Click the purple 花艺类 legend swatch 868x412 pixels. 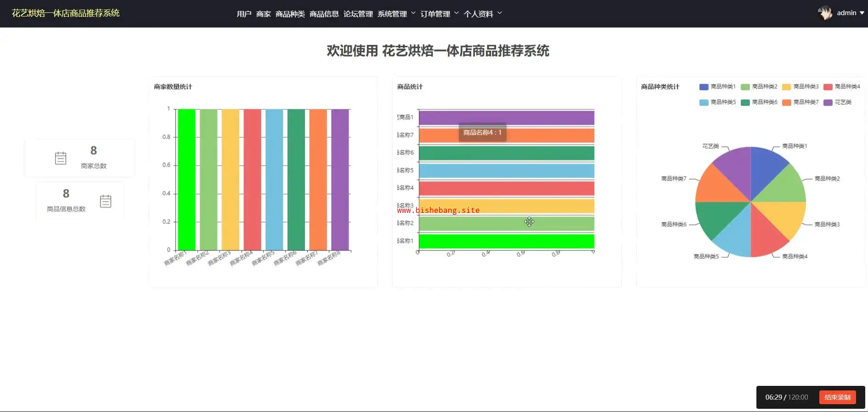click(828, 102)
